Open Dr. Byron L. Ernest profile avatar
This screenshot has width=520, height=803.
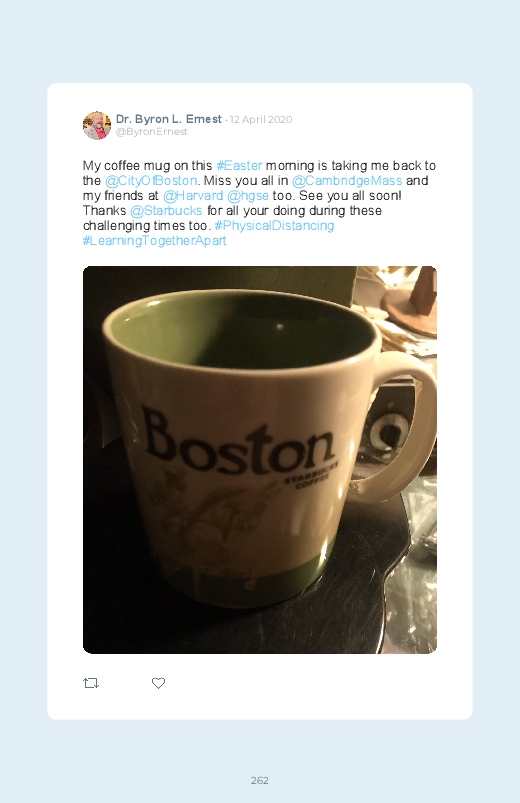(x=97, y=125)
